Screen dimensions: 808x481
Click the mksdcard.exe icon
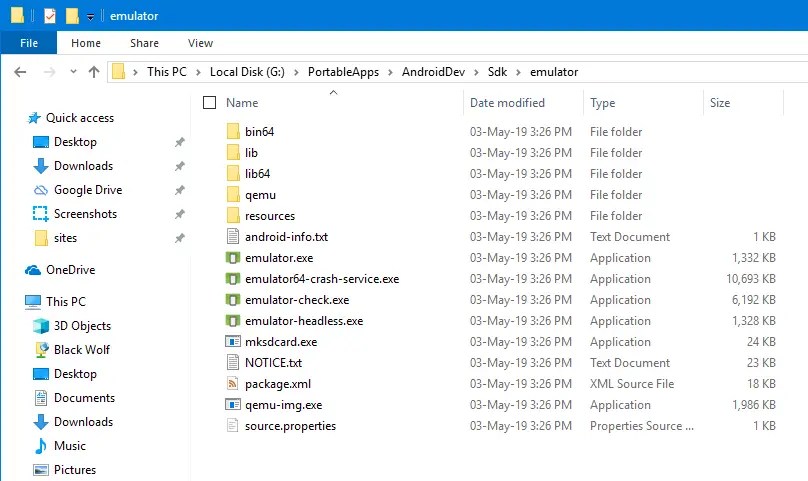point(233,342)
